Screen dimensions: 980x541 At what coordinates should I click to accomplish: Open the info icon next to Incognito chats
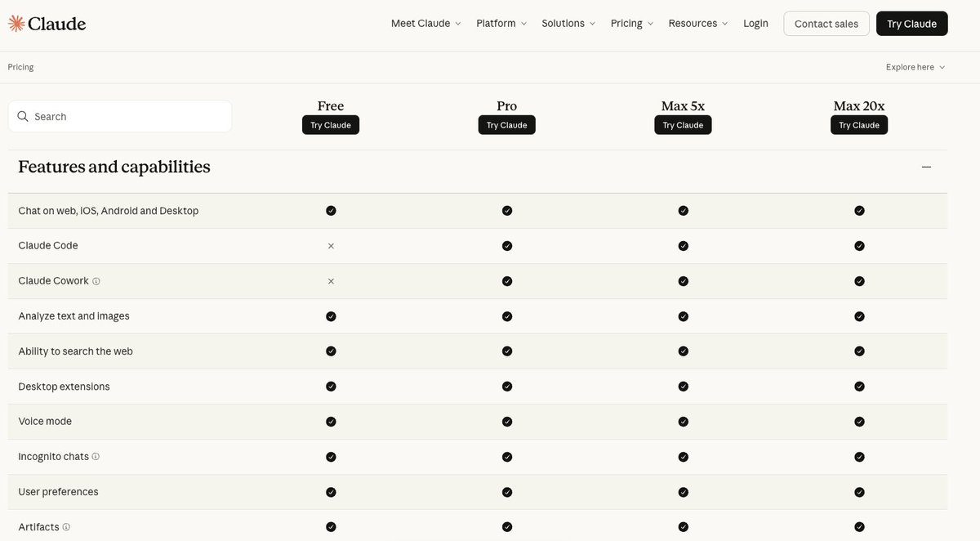pyautogui.click(x=96, y=457)
